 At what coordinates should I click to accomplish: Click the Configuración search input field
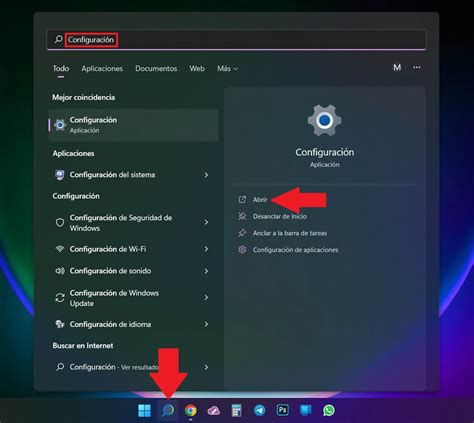[236, 40]
